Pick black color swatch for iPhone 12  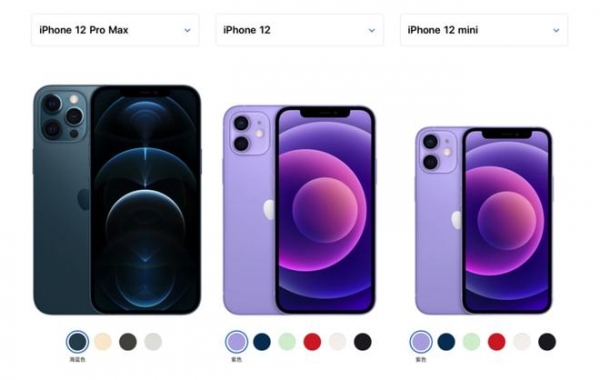point(363,342)
